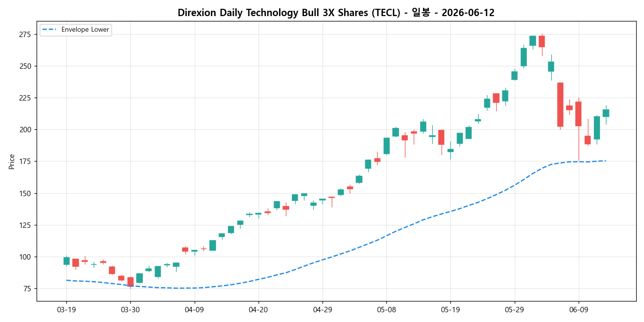This screenshot has height=322, width=644.
Task: Click the 04-09 date axis label
Action: pyautogui.click(x=194, y=309)
